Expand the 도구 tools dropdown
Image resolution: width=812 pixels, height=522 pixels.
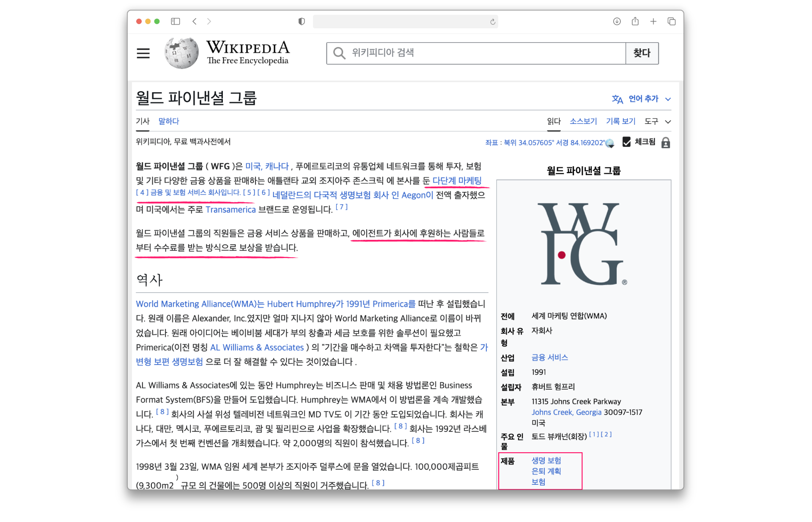pyautogui.click(x=658, y=121)
